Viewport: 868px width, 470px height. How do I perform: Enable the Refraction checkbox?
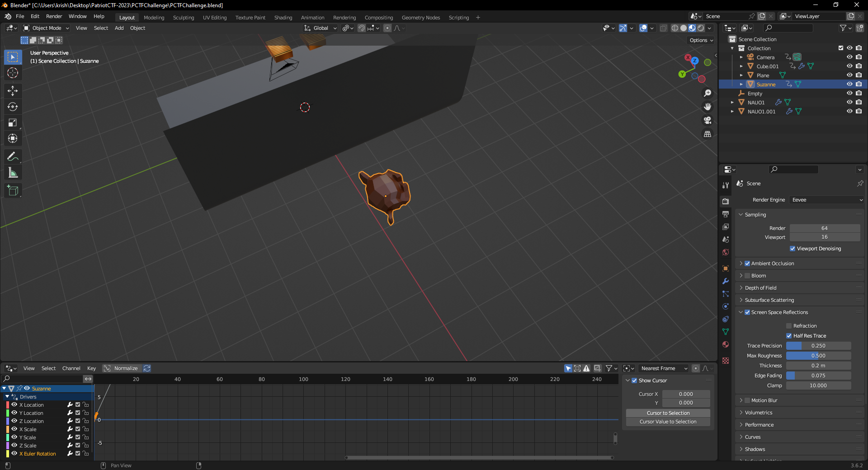[789, 326]
